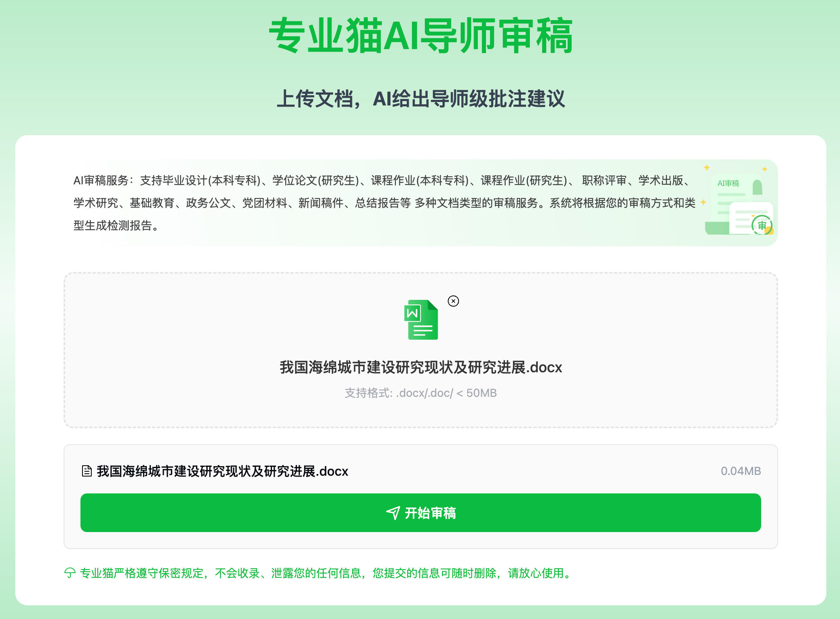Click the green privacy notice text
Viewport: 840px width, 619px height.
(x=326, y=573)
